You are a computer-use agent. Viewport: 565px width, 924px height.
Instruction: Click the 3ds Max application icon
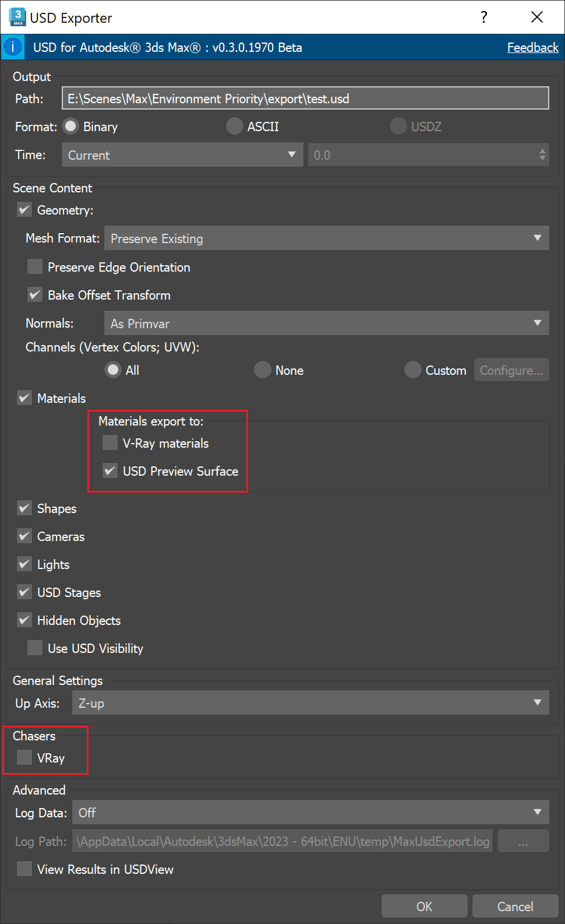click(17, 17)
